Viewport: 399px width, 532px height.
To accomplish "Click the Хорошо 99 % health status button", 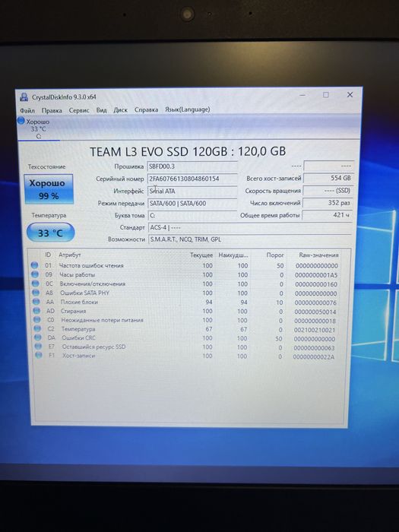I will (x=49, y=189).
